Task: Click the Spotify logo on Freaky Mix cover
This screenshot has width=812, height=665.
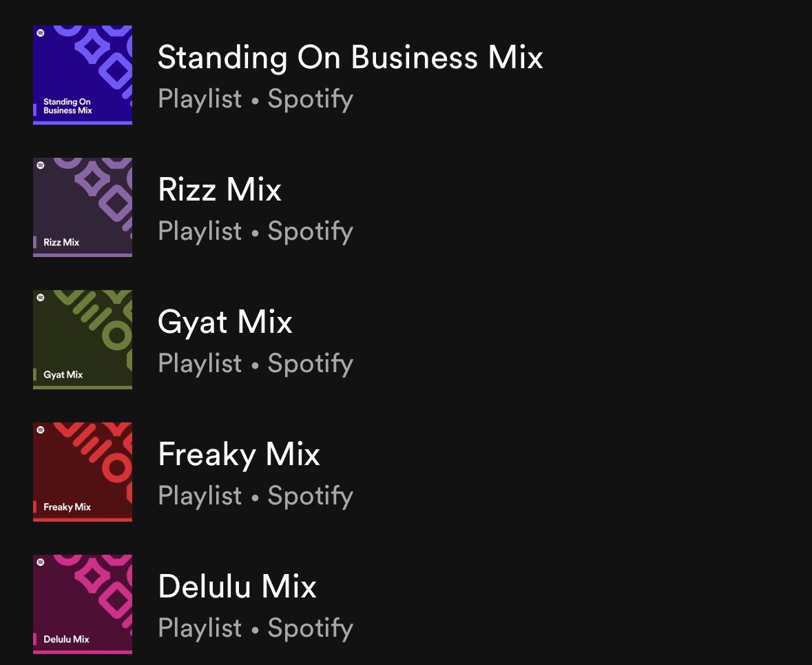Action: coord(41,430)
